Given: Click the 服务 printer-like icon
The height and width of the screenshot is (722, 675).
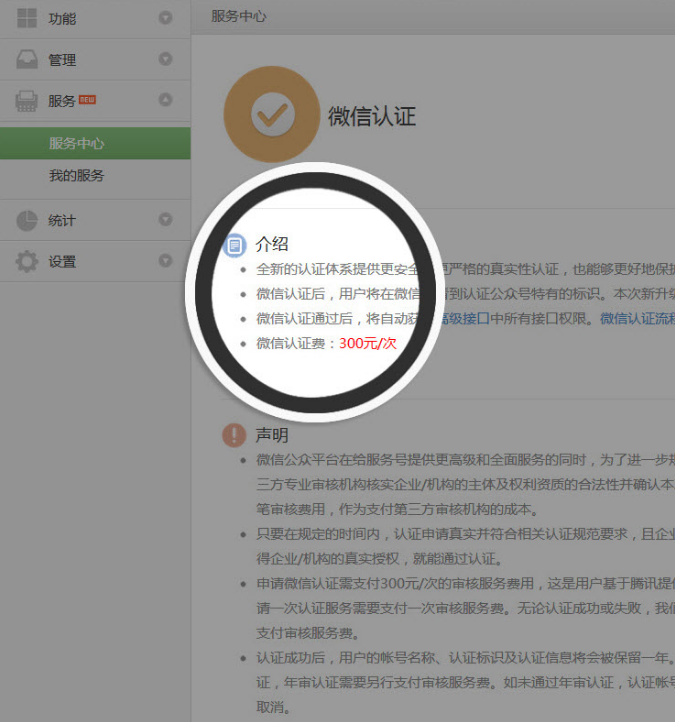Looking at the screenshot, I should 27,101.
